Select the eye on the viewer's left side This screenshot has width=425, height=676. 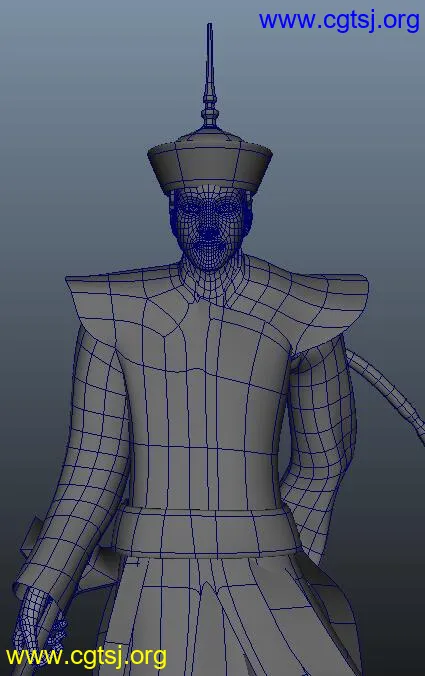(190, 210)
